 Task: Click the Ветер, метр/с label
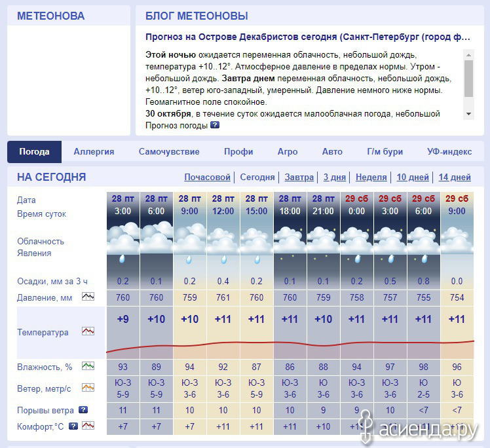click(x=44, y=388)
